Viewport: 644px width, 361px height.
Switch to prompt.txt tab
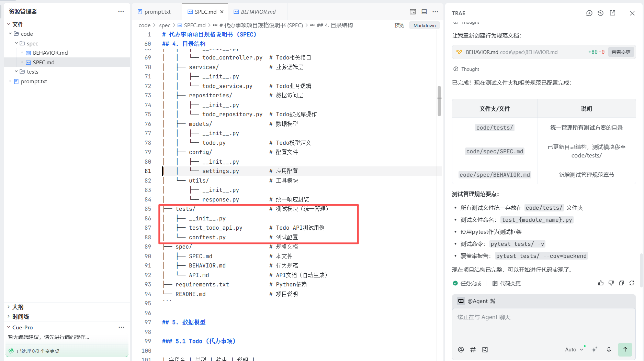pos(157,12)
